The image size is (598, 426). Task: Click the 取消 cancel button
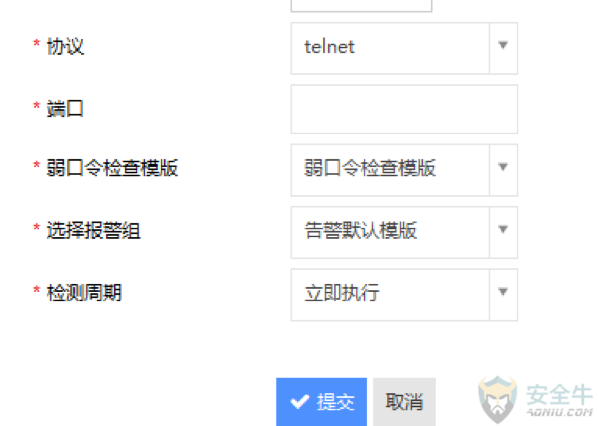[x=404, y=402]
